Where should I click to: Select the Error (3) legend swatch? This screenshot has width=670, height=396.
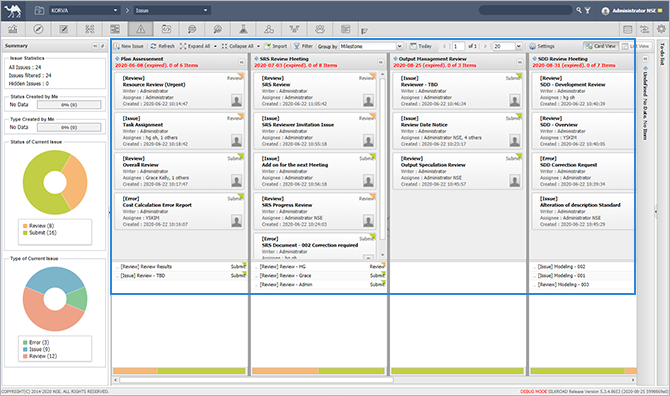pyautogui.click(x=25, y=342)
